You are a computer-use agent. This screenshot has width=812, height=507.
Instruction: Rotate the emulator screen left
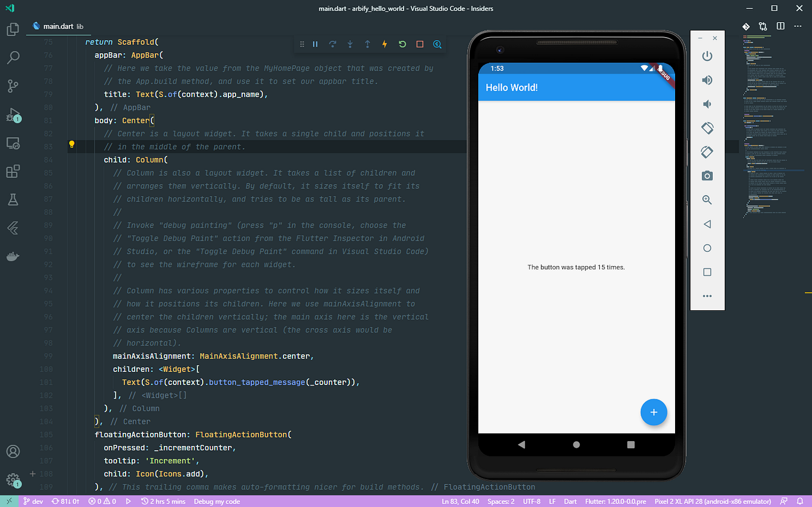click(707, 128)
